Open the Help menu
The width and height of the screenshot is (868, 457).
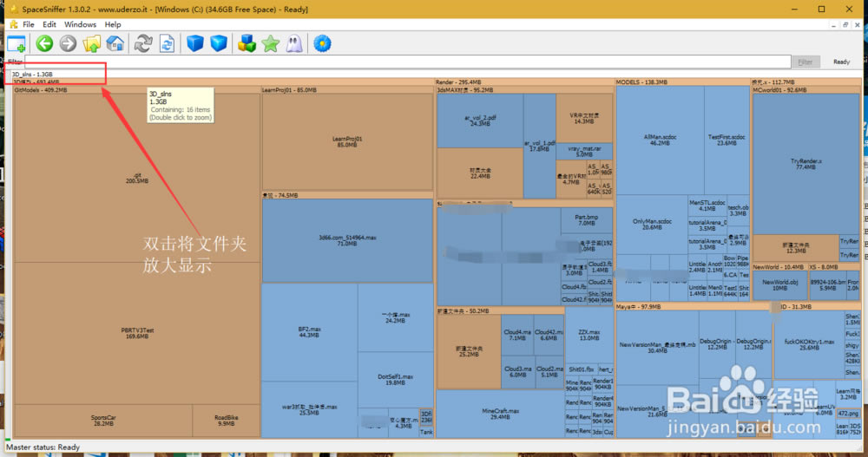pyautogui.click(x=113, y=25)
